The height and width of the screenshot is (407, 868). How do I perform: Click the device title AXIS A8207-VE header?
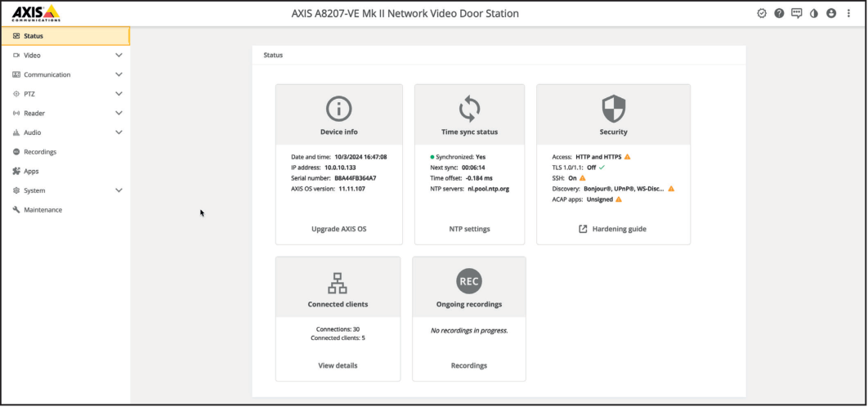coord(405,13)
